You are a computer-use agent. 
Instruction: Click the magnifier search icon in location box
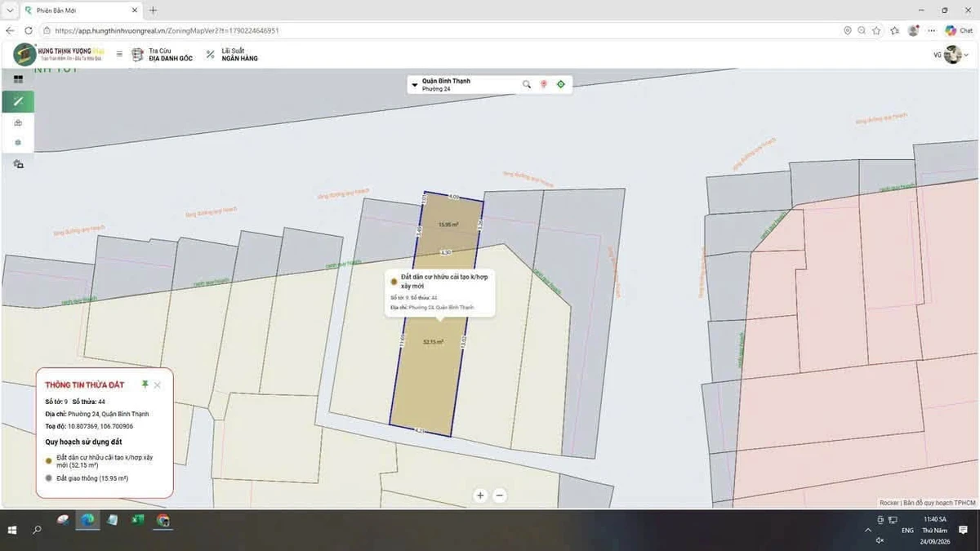(527, 84)
